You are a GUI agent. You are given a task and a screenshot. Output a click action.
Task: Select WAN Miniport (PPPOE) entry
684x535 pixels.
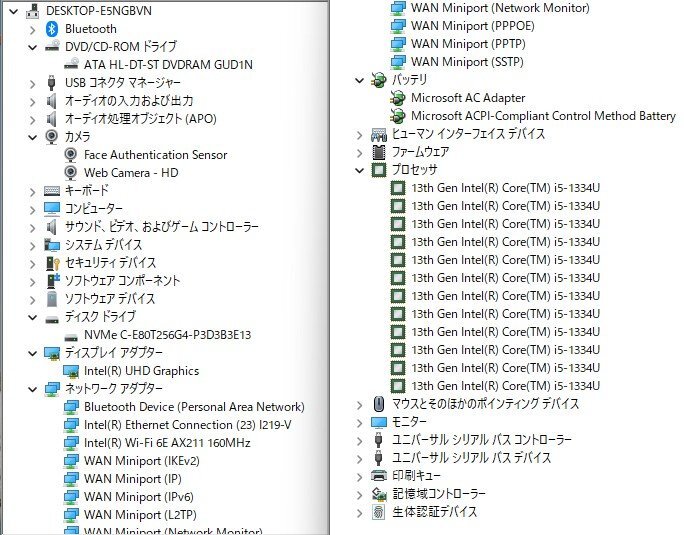(x=472, y=26)
